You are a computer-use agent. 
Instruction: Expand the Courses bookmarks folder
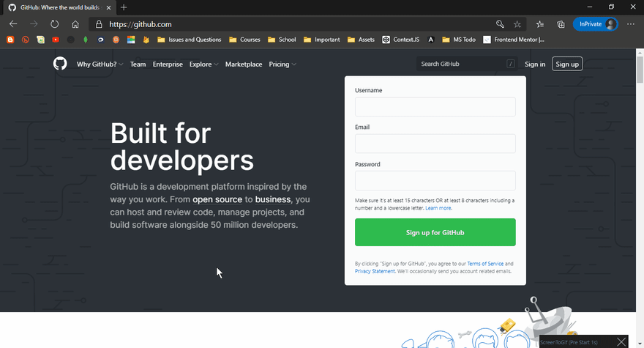click(244, 40)
